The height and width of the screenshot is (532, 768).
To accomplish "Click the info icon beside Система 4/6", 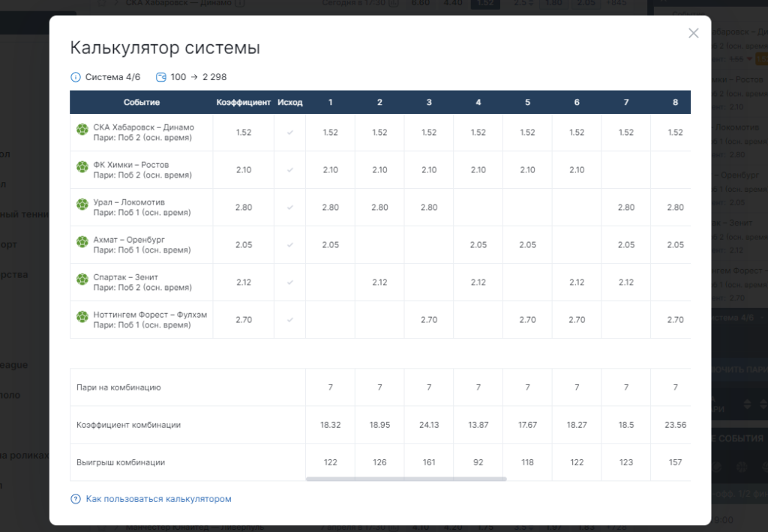I will click(76, 77).
